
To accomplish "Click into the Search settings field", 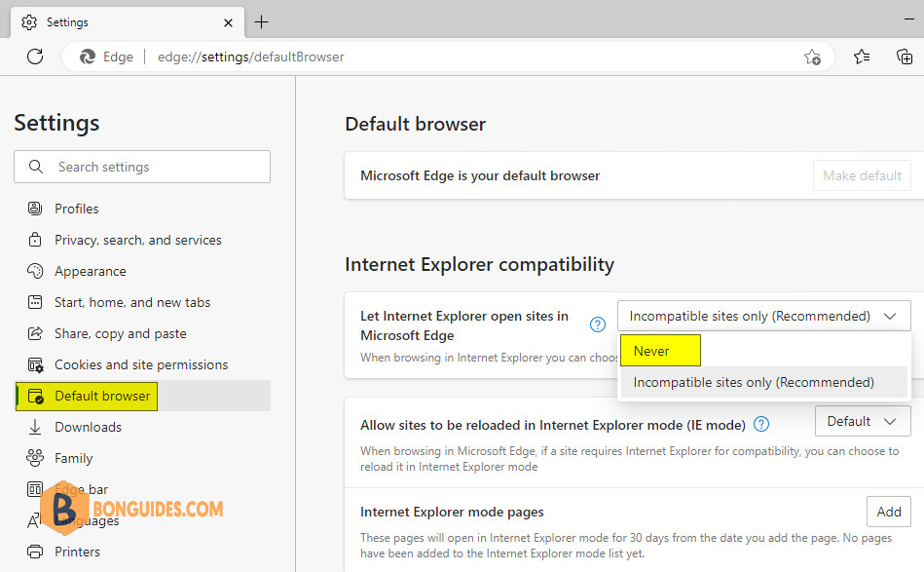I will click(142, 167).
